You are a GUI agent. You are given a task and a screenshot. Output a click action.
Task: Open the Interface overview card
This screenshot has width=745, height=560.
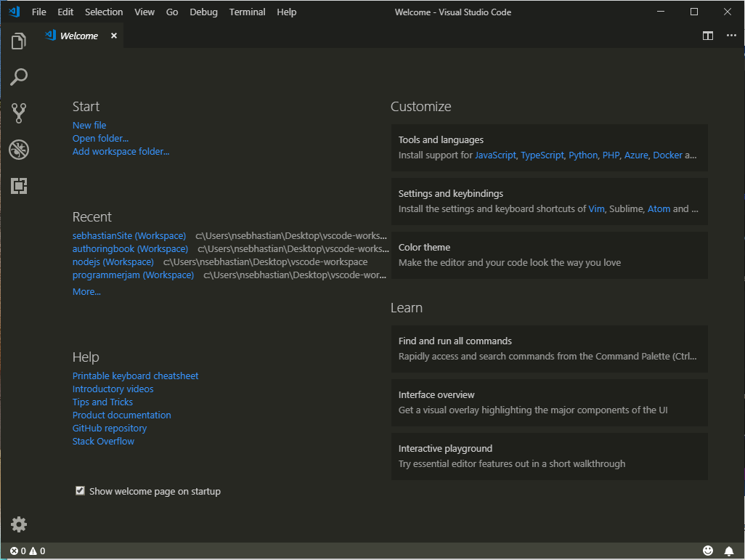549,402
